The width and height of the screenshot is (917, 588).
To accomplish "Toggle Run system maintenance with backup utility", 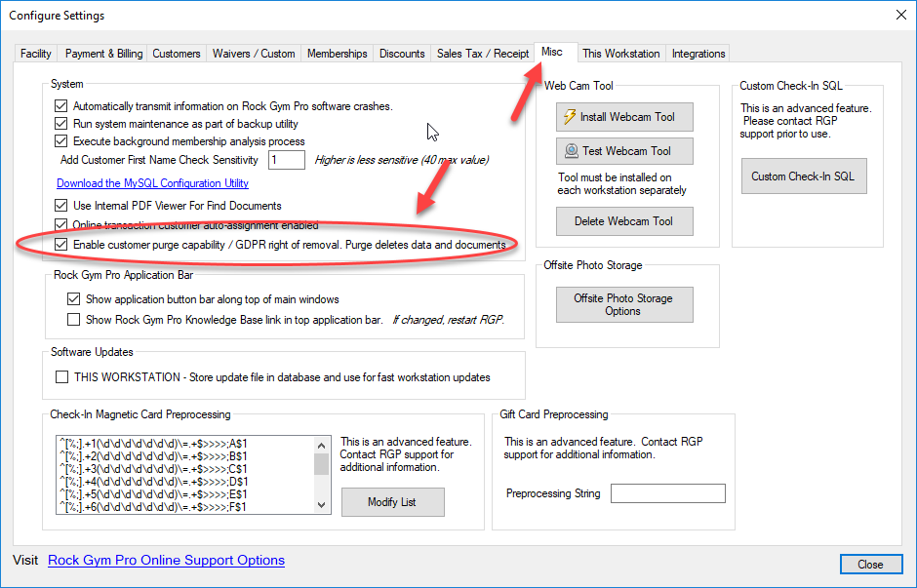I will (60, 123).
